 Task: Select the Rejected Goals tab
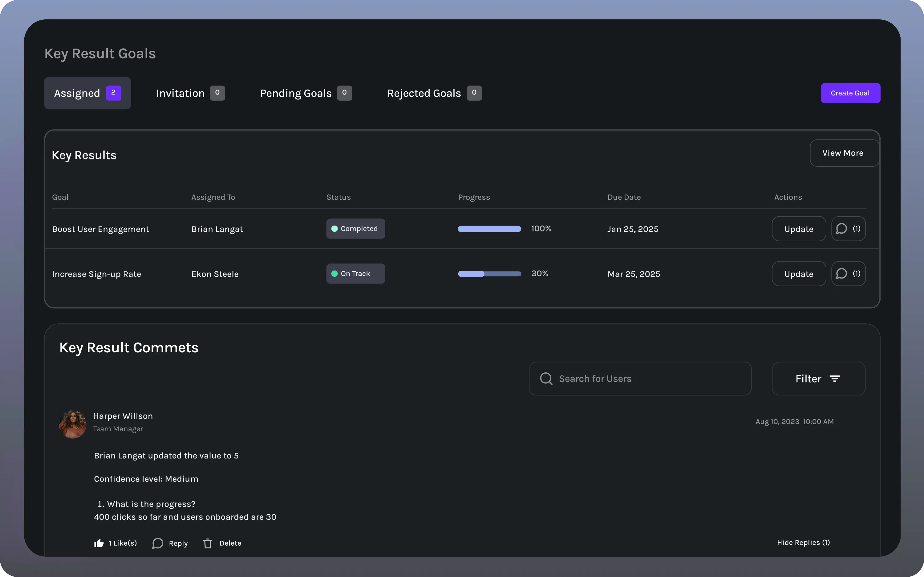pyautogui.click(x=434, y=93)
